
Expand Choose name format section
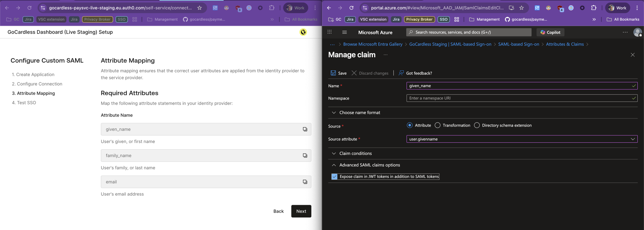point(334,112)
